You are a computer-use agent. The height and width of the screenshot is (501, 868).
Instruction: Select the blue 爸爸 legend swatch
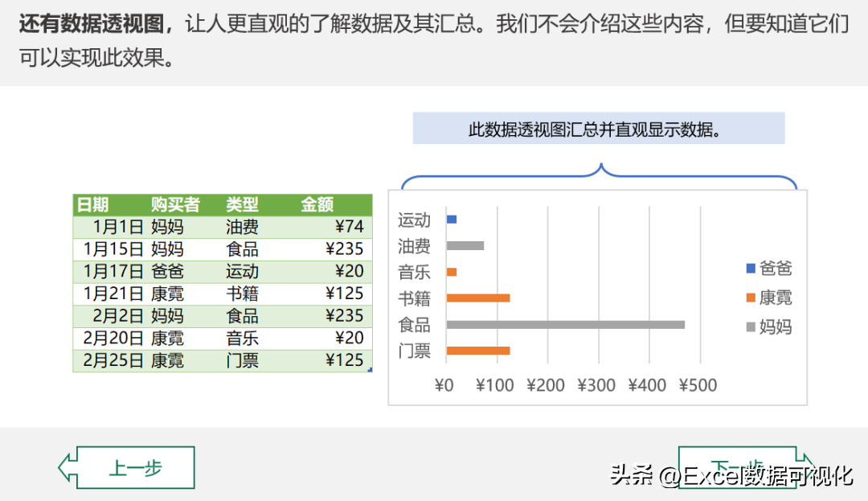click(751, 269)
